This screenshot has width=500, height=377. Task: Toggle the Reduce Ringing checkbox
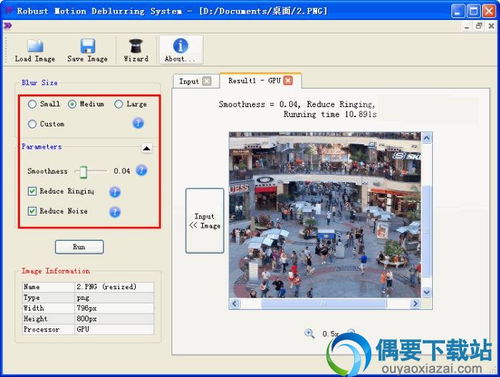[32, 191]
